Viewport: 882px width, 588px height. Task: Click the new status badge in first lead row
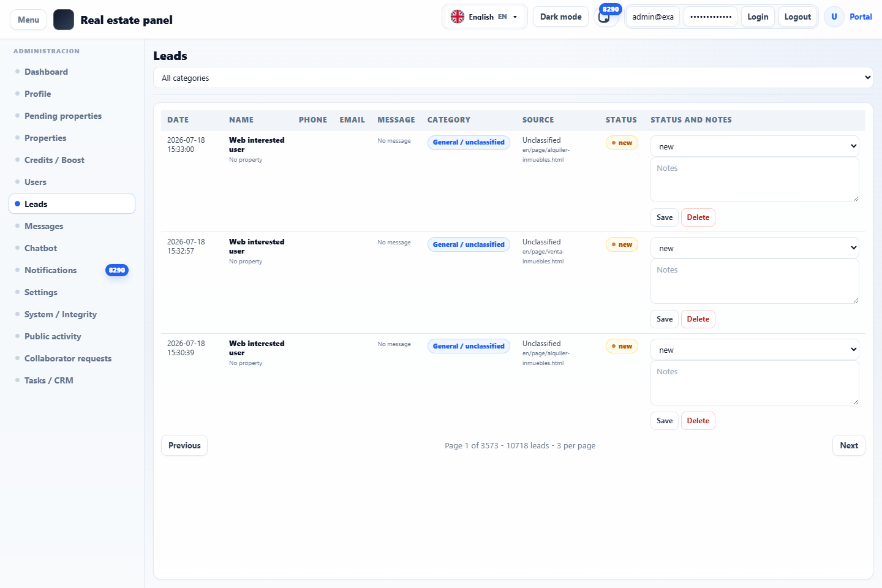pos(622,143)
